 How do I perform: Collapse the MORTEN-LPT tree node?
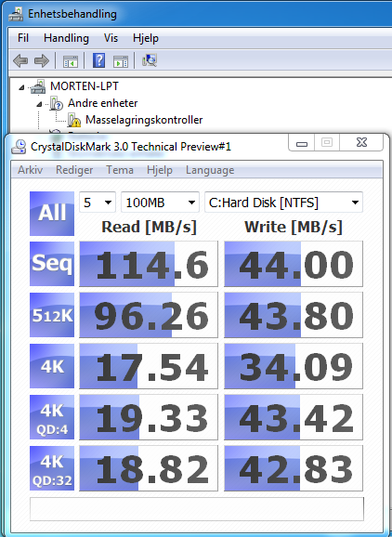coord(21,87)
